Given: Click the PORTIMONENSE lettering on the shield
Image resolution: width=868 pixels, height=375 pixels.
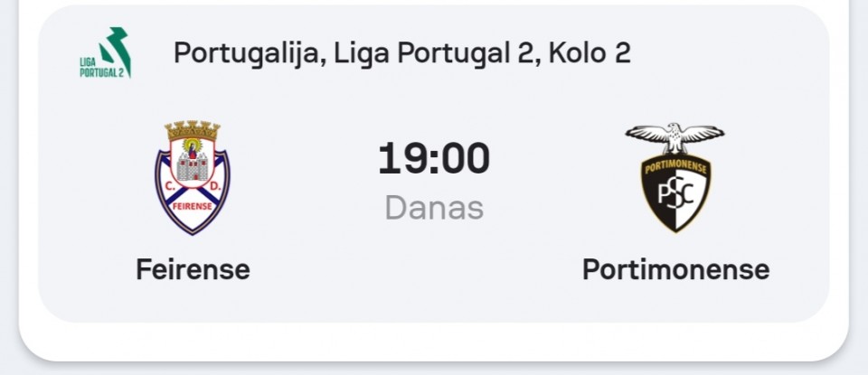Looking at the screenshot, I should [675, 167].
